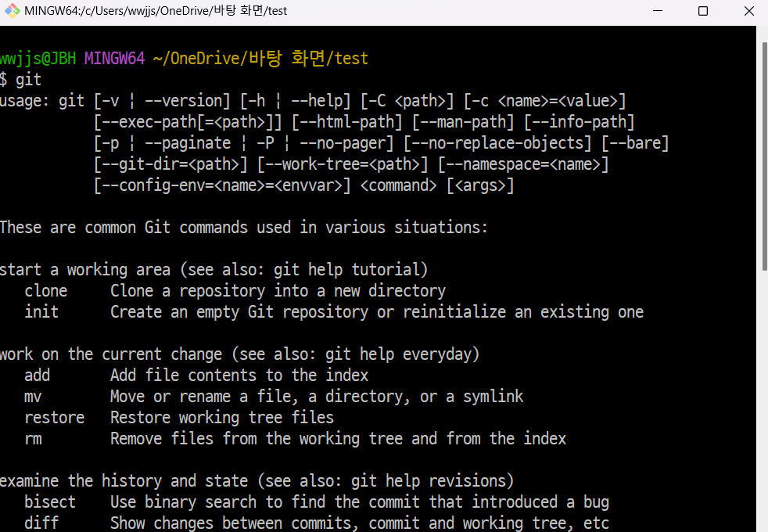The height and width of the screenshot is (532, 768).
Task: Click the 'add' command name
Action: click(x=38, y=375)
